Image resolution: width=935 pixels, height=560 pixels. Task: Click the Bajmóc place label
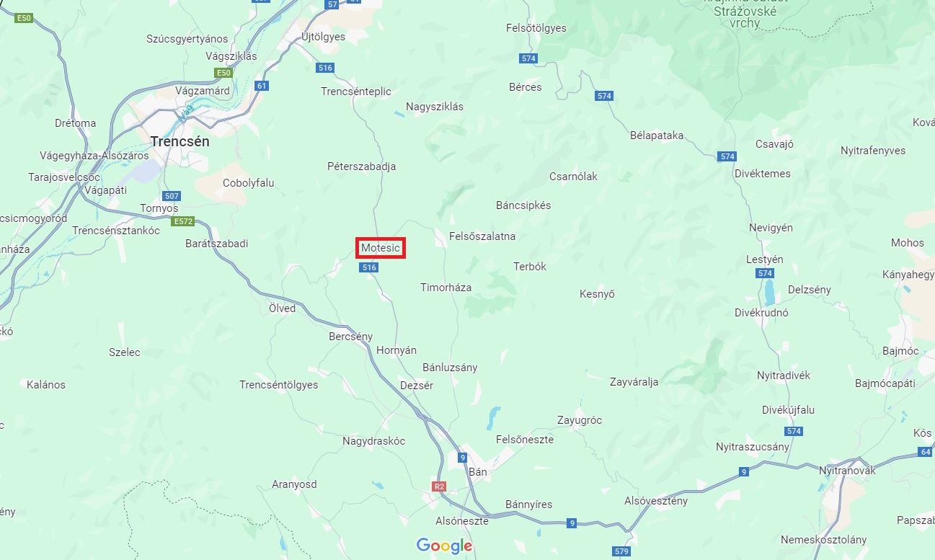pos(900,351)
